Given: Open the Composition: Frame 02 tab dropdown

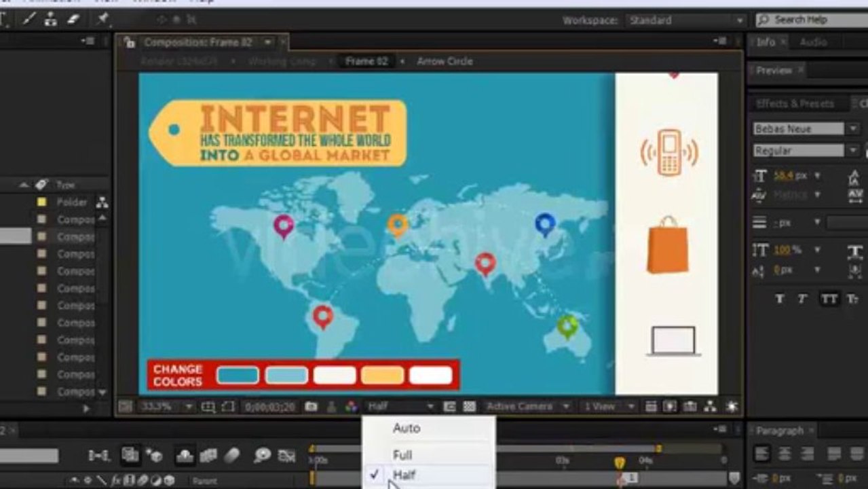Looking at the screenshot, I should coord(268,42).
